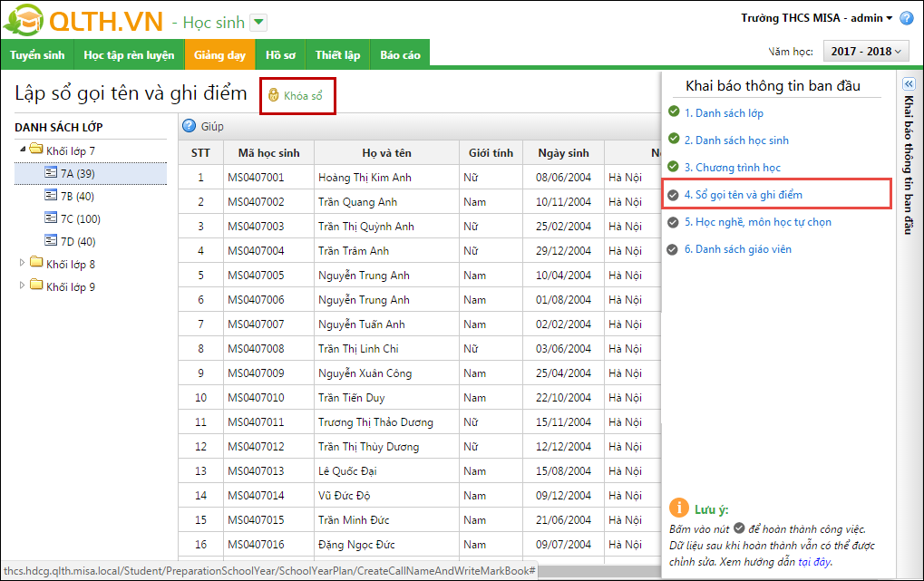Viewport: 924px width, 581px height.
Task: Select class 7B list icon
Action: tap(52, 196)
